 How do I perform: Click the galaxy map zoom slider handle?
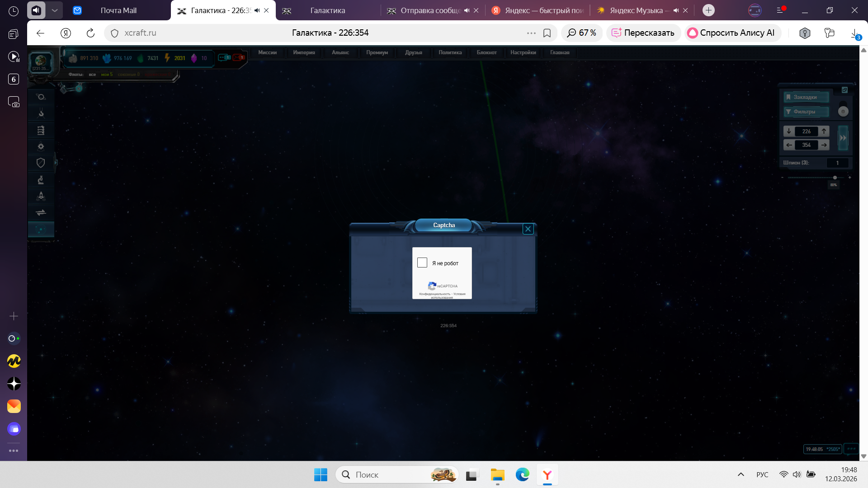point(835,178)
